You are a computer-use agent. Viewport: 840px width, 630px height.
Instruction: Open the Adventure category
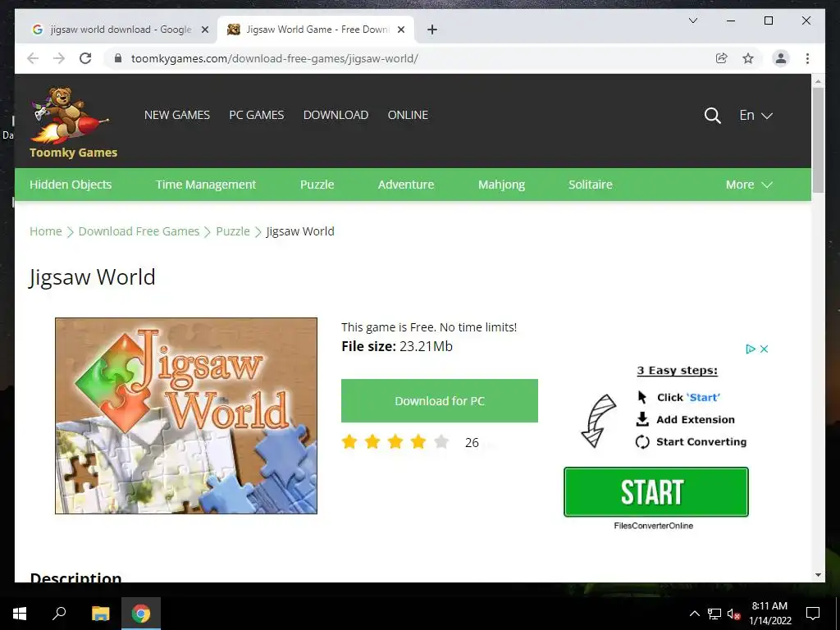406,185
